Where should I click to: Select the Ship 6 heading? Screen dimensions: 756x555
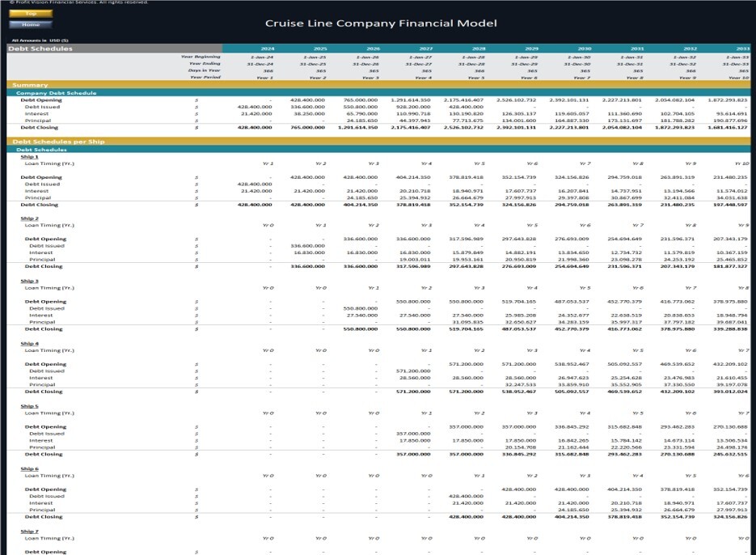(29, 468)
